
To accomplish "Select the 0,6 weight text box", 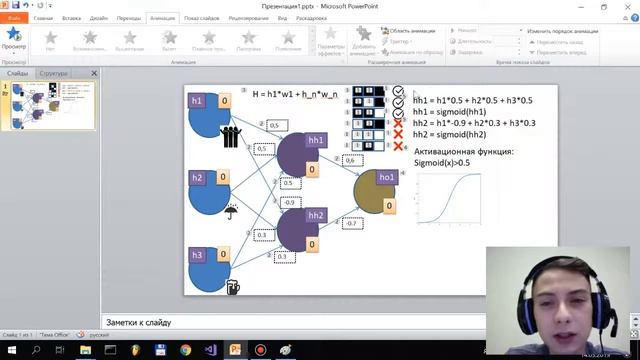I will (352, 160).
